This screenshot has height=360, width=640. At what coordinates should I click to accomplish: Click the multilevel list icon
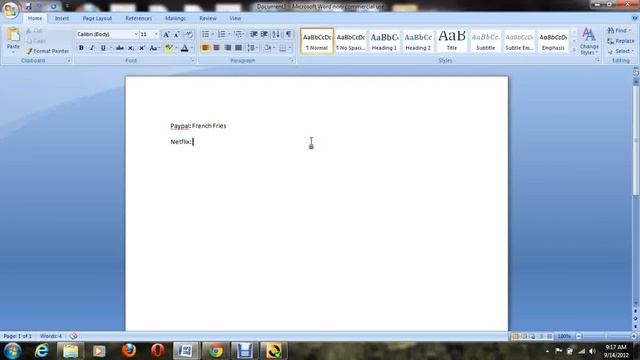[238, 34]
